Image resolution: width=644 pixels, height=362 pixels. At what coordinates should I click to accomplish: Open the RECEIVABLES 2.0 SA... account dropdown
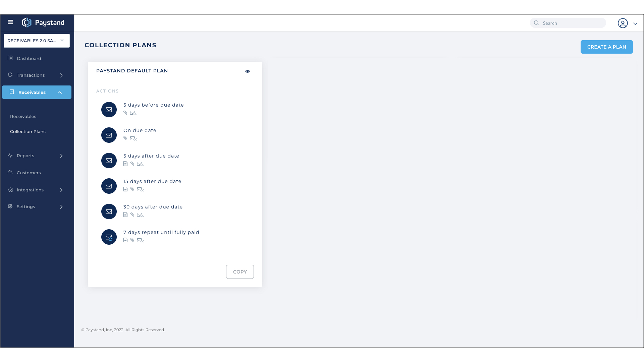(x=37, y=41)
